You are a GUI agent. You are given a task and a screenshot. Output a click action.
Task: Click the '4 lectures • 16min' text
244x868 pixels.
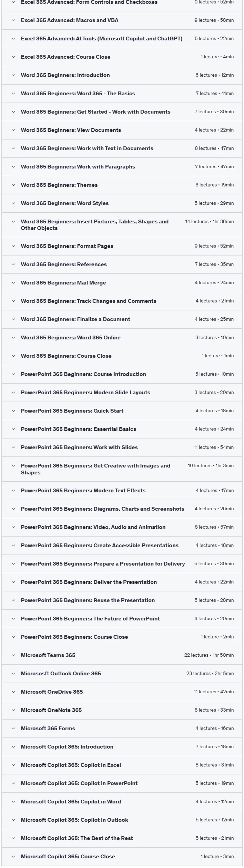pos(215,729)
